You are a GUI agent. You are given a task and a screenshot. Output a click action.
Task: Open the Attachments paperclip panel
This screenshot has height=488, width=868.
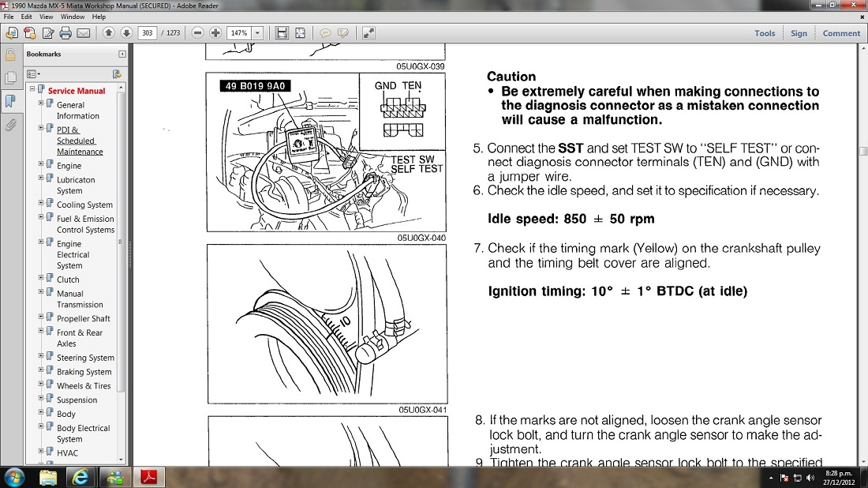click(x=10, y=125)
